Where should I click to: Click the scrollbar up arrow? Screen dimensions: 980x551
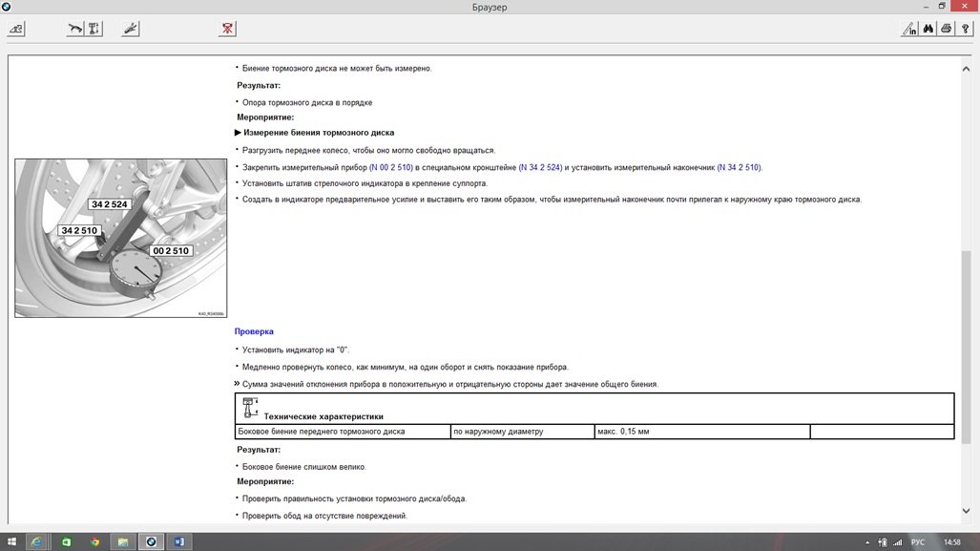(966, 69)
